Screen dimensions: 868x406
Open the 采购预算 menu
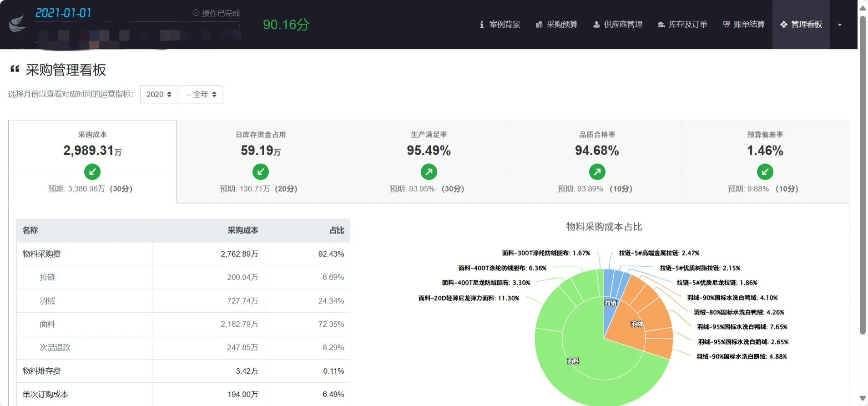click(557, 25)
